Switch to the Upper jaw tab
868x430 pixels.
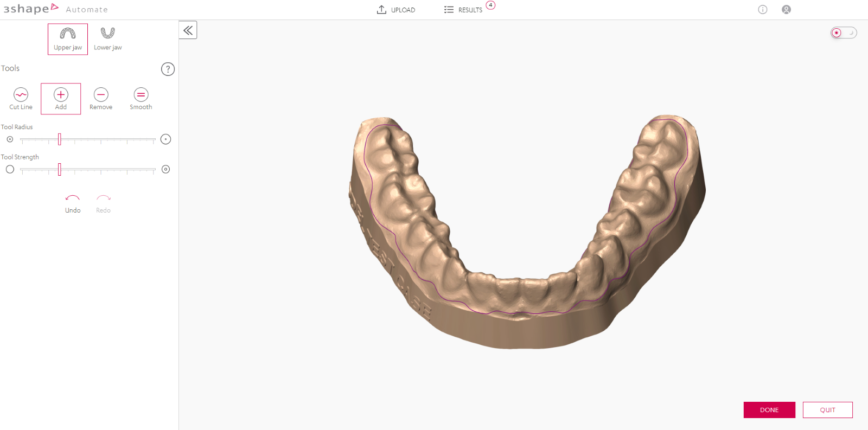pos(68,39)
